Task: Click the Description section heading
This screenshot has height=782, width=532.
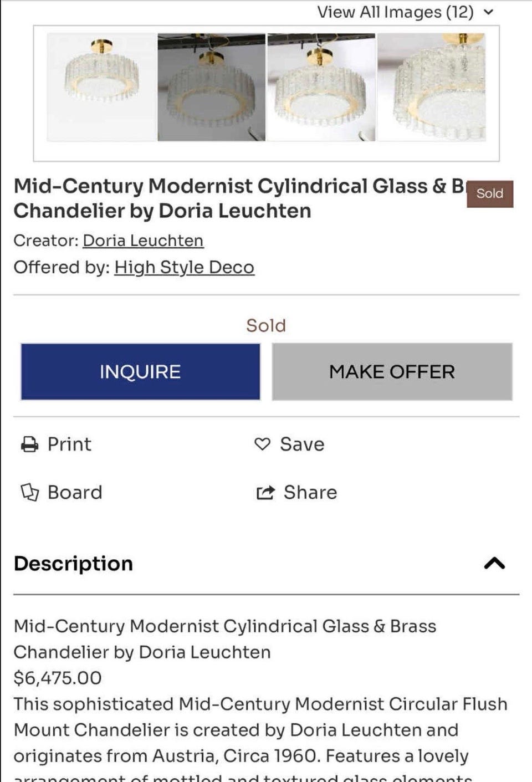Action: [73, 564]
